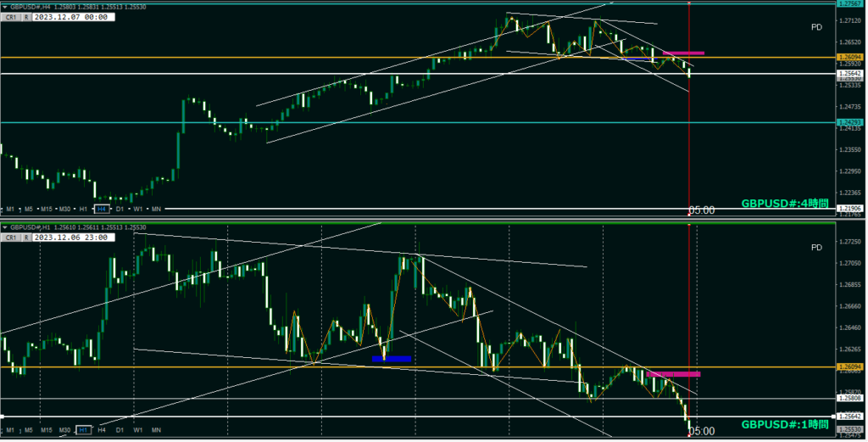Click the 1.27567 price label in upper chart
868x442 pixels.
pyautogui.click(x=849, y=3)
